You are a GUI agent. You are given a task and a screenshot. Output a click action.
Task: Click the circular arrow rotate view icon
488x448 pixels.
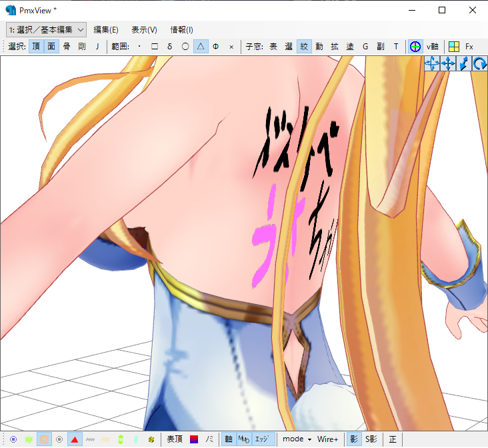click(479, 64)
